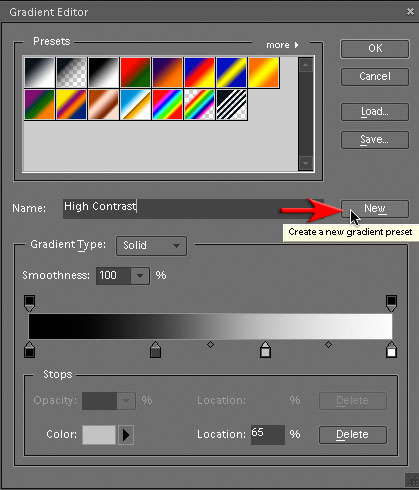Screen dimensions: 419x490
Task: Click the gradient preview bar
Action: 210,326
